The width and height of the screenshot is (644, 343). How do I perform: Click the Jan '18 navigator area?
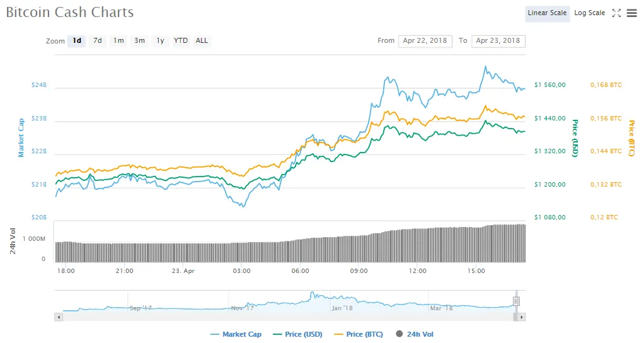(x=342, y=308)
